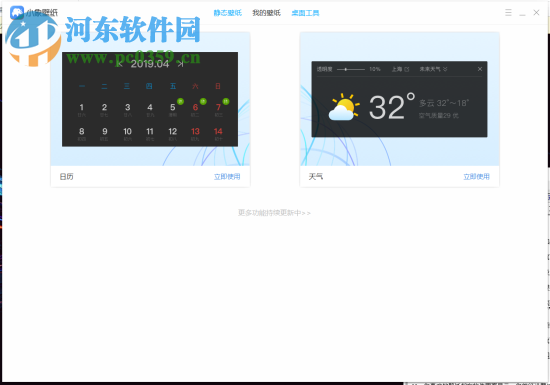Go to previous month in calendar
Viewport: 550px width, 385px height.
click(119, 64)
